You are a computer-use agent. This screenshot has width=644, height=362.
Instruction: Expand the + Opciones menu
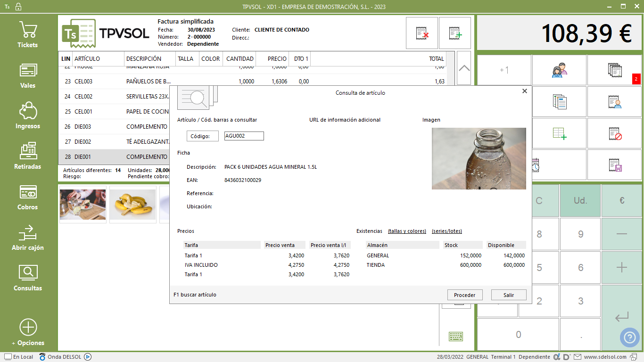click(28, 333)
